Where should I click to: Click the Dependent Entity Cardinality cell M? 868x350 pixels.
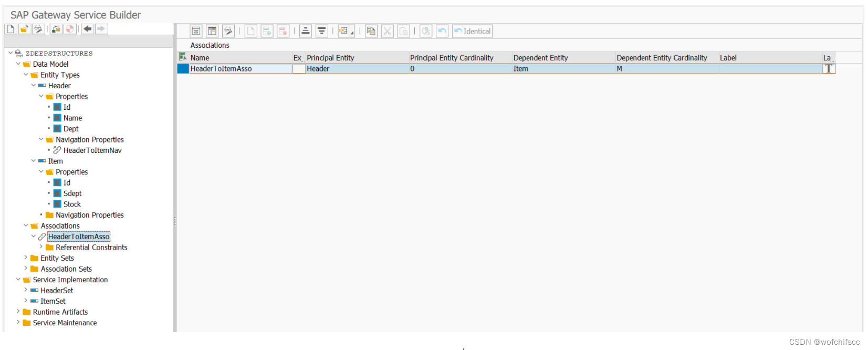tap(667, 68)
